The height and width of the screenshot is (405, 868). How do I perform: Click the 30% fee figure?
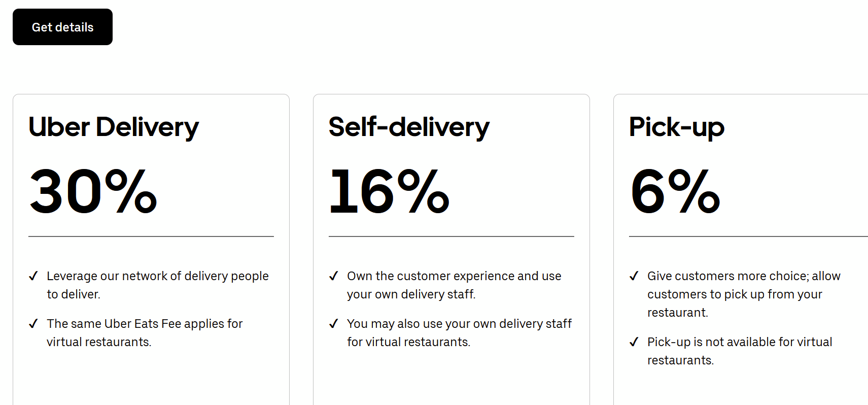(93, 192)
